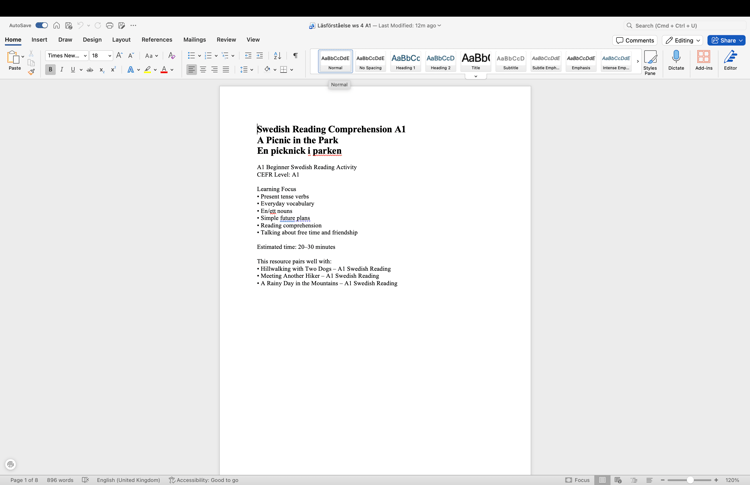750x485 pixels.
Task: Click the Text Effects letter A icon
Action: click(x=130, y=70)
